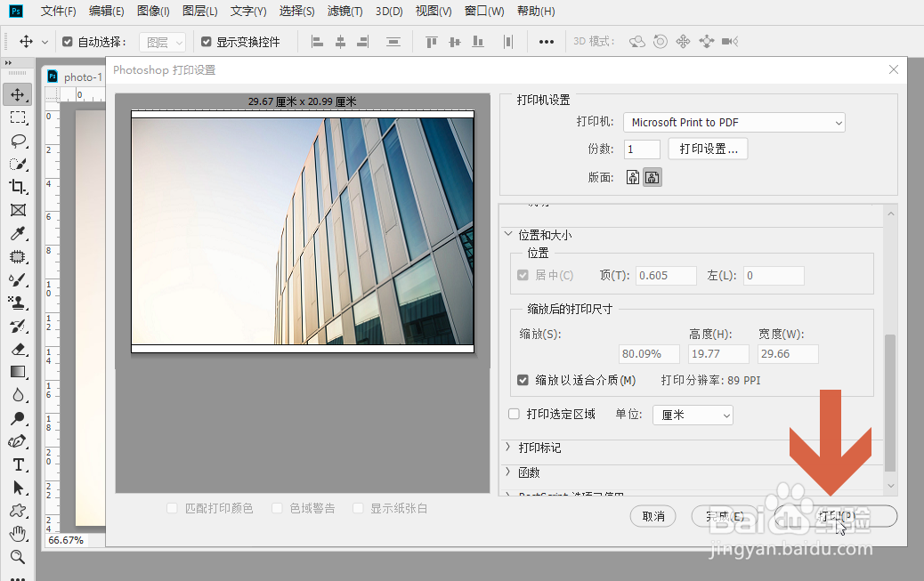Image resolution: width=924 pixels, height=581 pixels.
Task: Select the Path Selection tool
Action: pyautogui.click(x=18, y=488)
